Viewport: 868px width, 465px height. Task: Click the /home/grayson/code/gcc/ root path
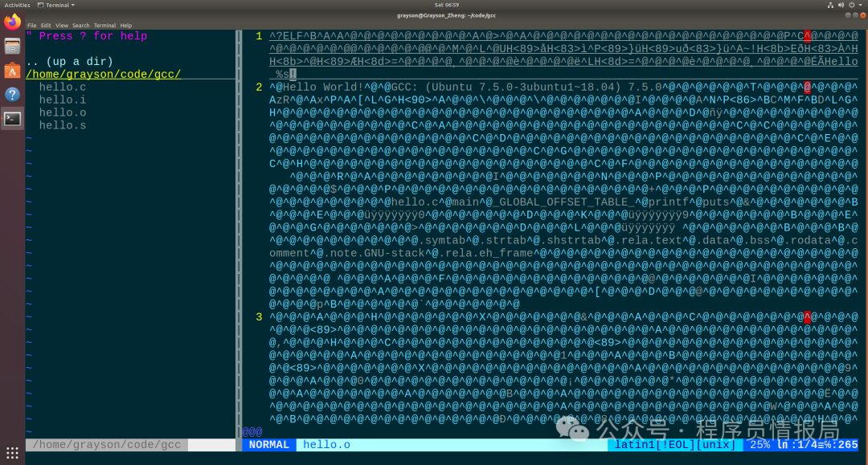click(104, 74)
